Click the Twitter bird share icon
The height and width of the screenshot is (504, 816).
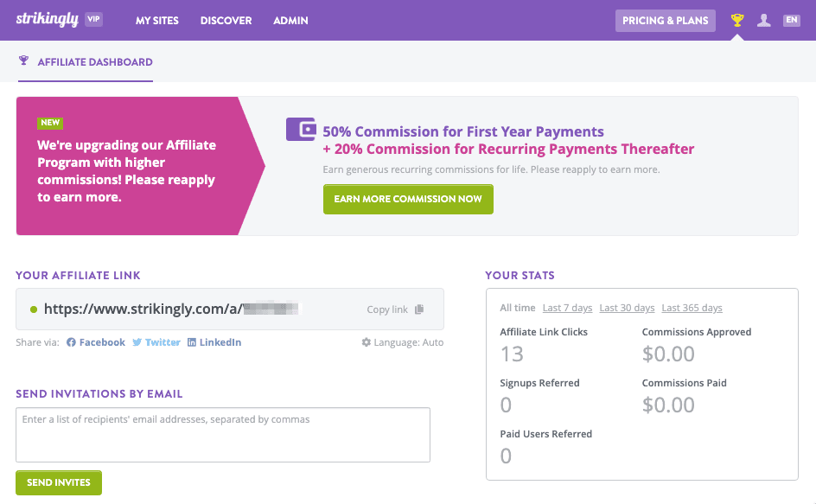point(137,342)
